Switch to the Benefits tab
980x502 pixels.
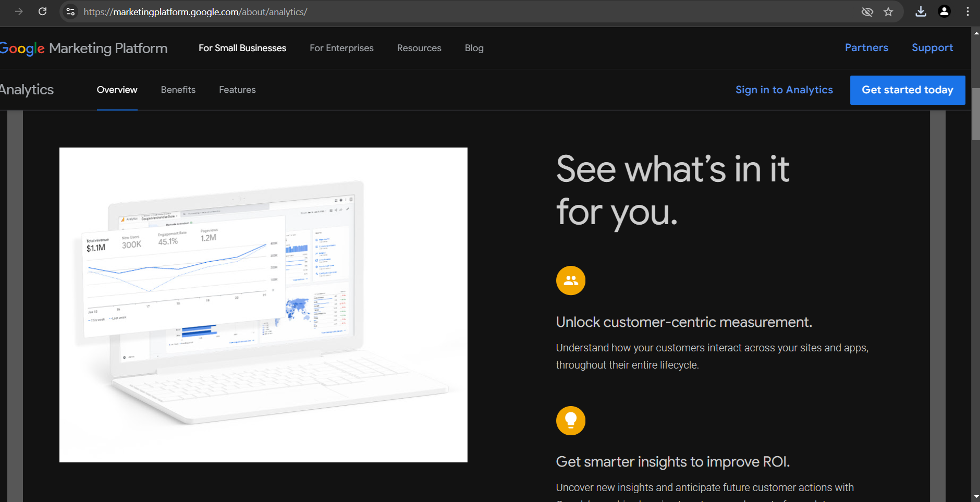point(178,90)
